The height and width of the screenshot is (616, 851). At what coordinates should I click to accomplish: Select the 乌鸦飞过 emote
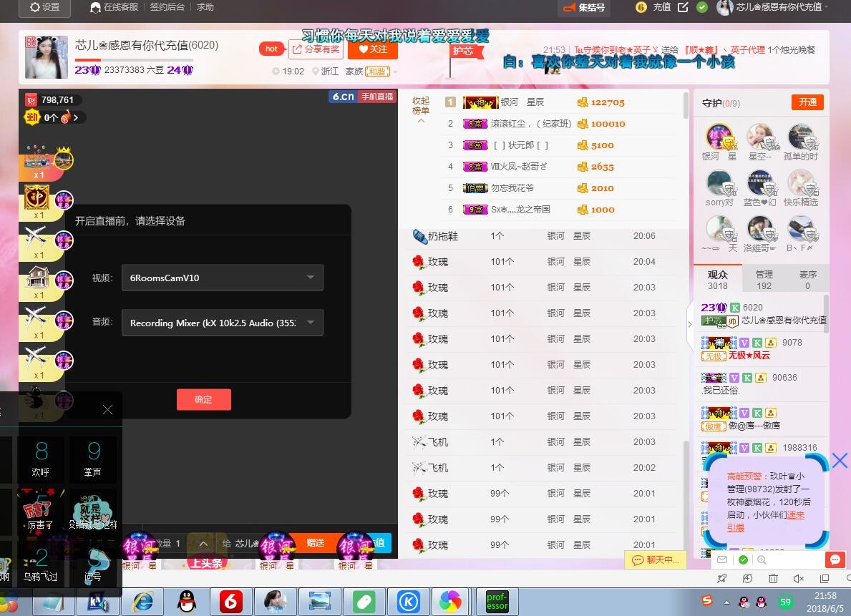coord(40,564)
